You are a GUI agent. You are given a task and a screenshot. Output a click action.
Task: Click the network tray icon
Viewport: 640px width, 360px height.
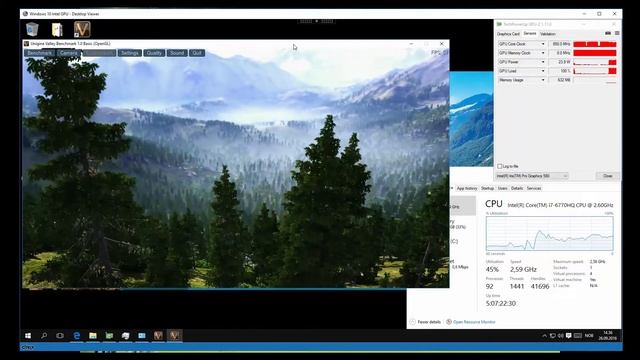pos(552,336)
